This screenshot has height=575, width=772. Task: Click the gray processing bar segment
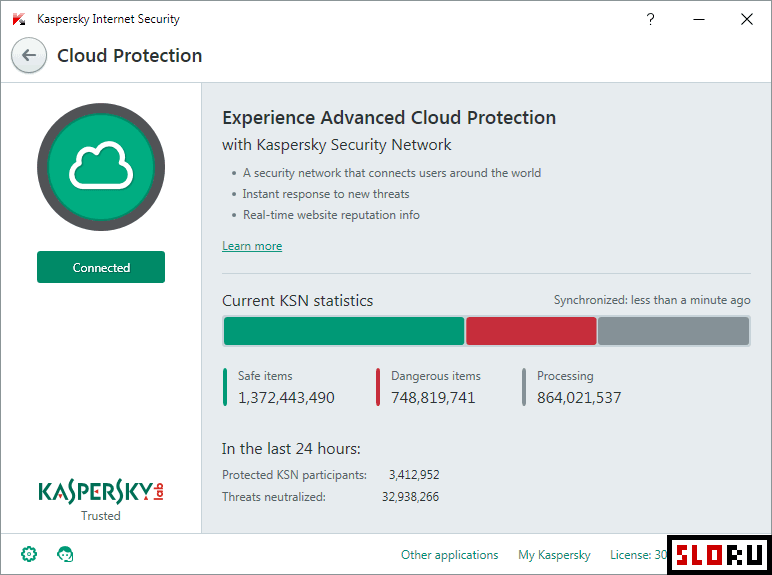click(673, 331)
